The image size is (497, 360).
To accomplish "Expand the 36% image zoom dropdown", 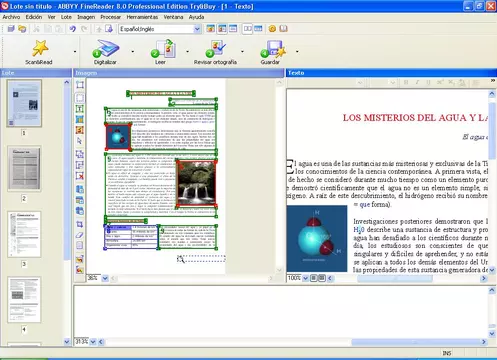I will [105, 278].
